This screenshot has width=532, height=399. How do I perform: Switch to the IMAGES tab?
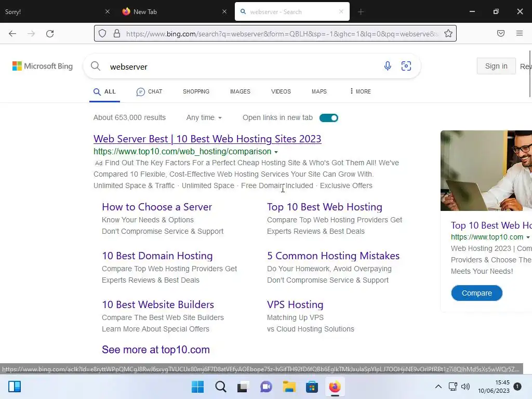coord(240,91)
